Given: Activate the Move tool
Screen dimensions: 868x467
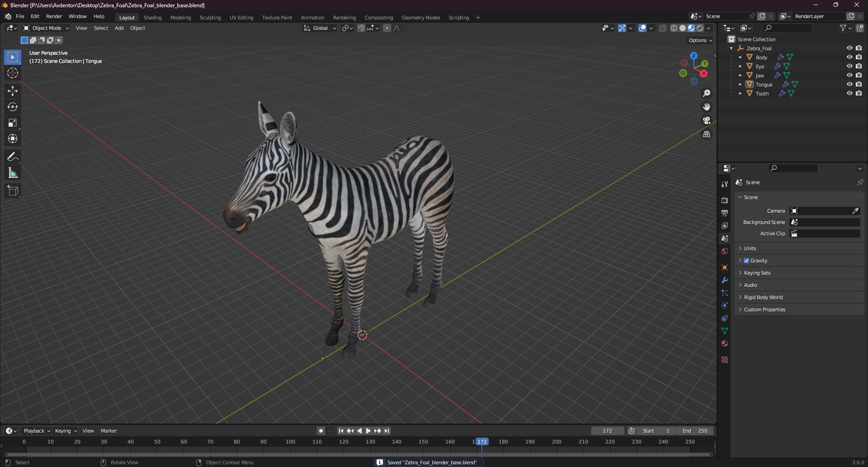Looking at the screenshot, I should tap(13, 91).
